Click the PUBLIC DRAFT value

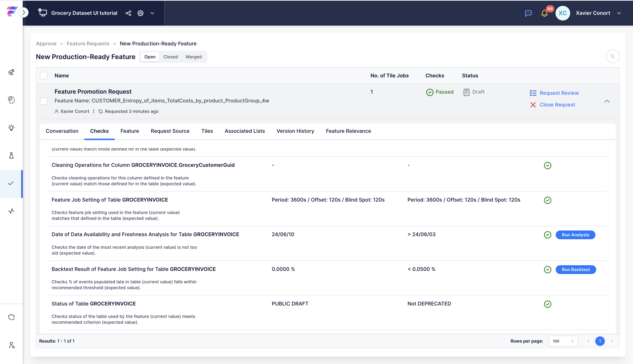(x=290, y=303)
